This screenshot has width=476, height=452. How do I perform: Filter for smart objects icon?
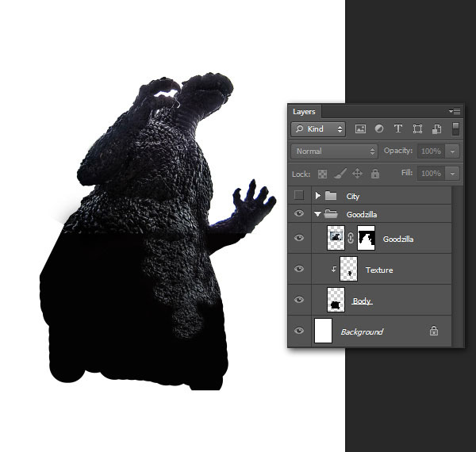point(436,129)
